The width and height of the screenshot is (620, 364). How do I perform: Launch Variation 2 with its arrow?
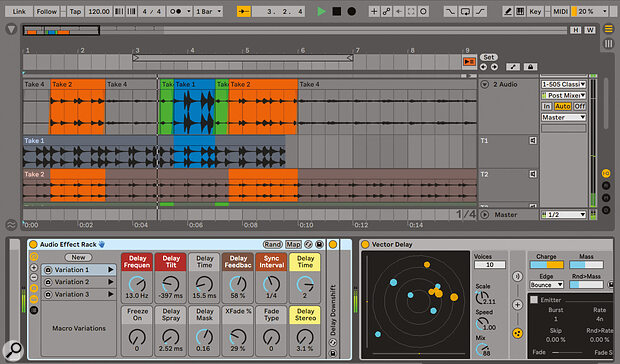pyautogui.click(x=110, y=282)
